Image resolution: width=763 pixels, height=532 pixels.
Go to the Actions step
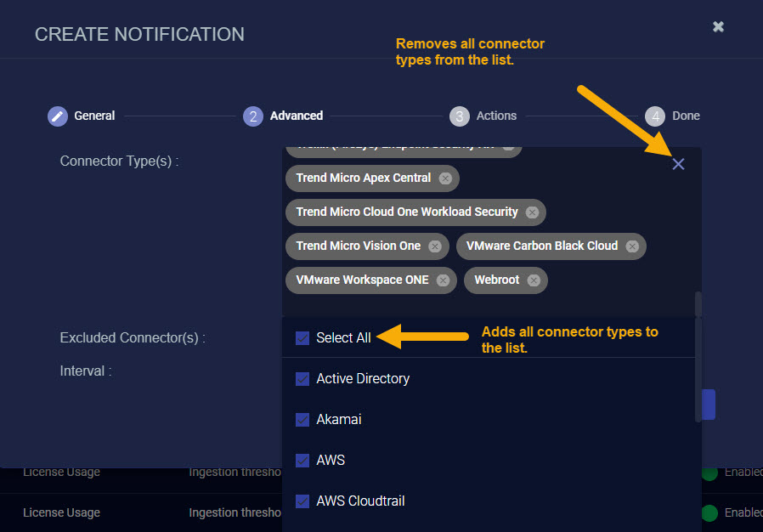[x=460, y=116]
